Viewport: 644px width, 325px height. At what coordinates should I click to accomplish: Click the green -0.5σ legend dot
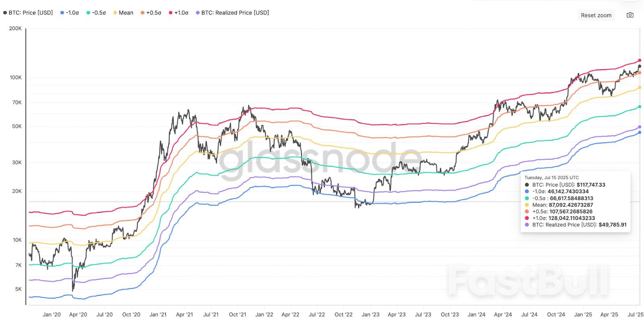tap(88, 12)
